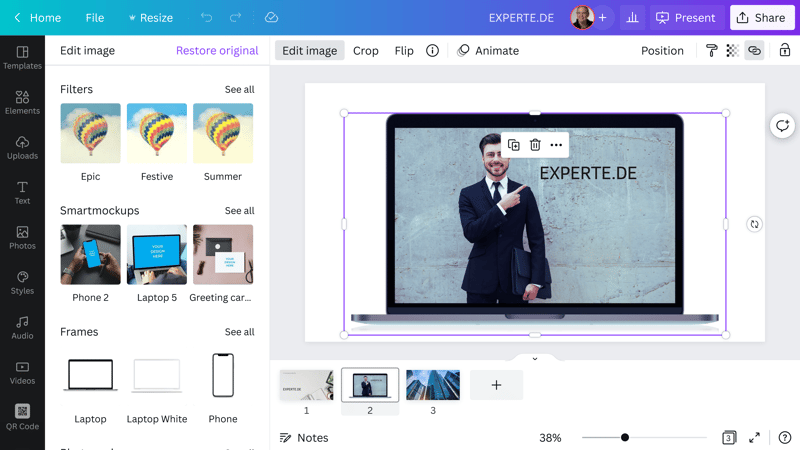The width and height of the screenshot is (800, 450).
Task: Apply the Festive filter
Action: coord(157,134)
